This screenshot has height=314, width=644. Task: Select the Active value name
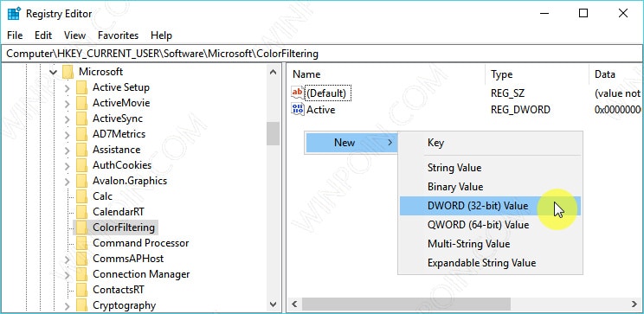point(321,110)
